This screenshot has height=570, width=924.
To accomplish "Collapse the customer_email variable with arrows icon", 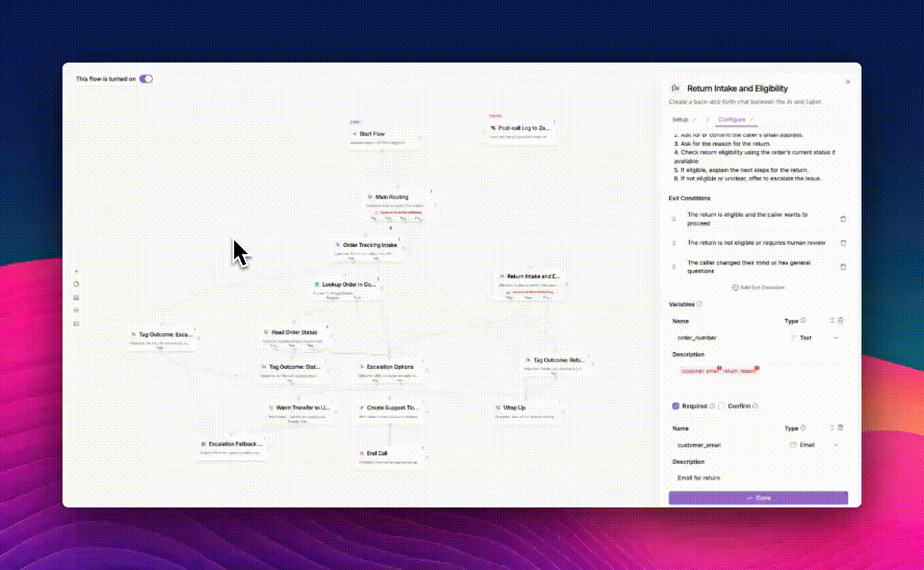I will point(832,428).
